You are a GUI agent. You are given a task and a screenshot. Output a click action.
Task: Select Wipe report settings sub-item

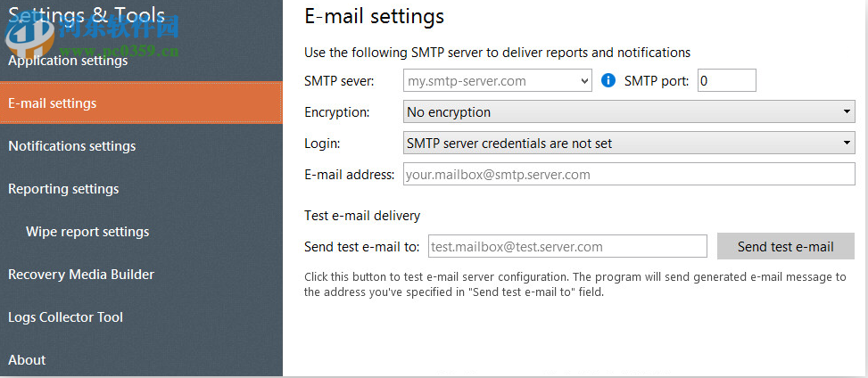(x=87, y=232)
